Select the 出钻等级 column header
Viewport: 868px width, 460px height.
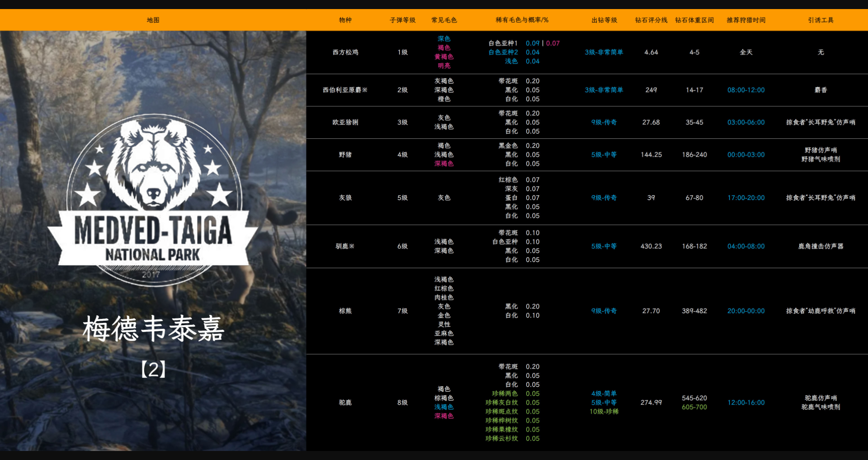point(604,20)
